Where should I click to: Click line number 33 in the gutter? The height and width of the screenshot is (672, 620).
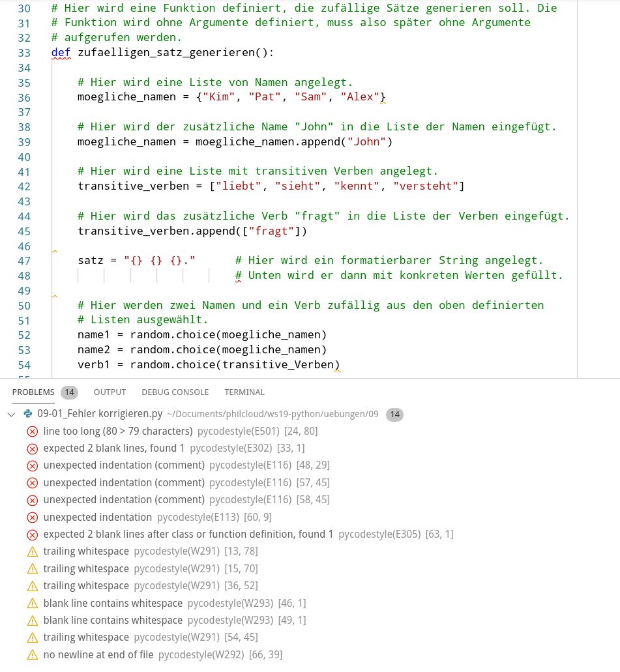click(x=24, y=53)
